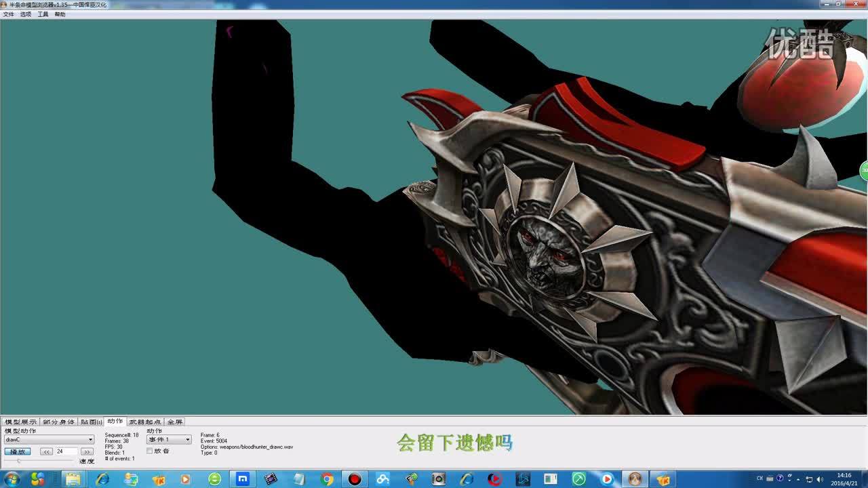868x488 pixels.
Task: Switch to the model viewer taskbar button
Action: (635, 479)
